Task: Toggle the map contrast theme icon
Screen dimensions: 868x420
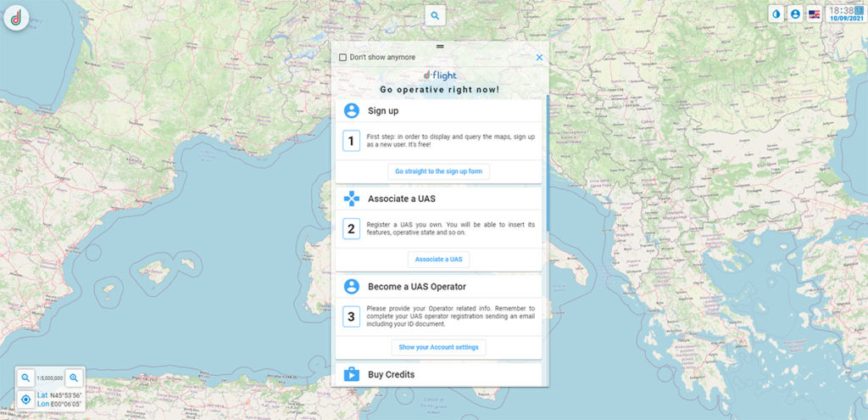Action: point(777,14)
